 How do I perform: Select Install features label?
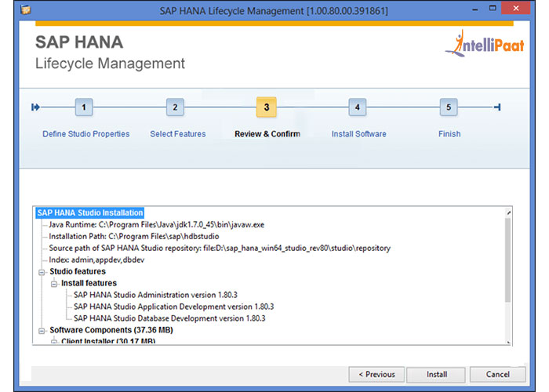tap(89, 283)
